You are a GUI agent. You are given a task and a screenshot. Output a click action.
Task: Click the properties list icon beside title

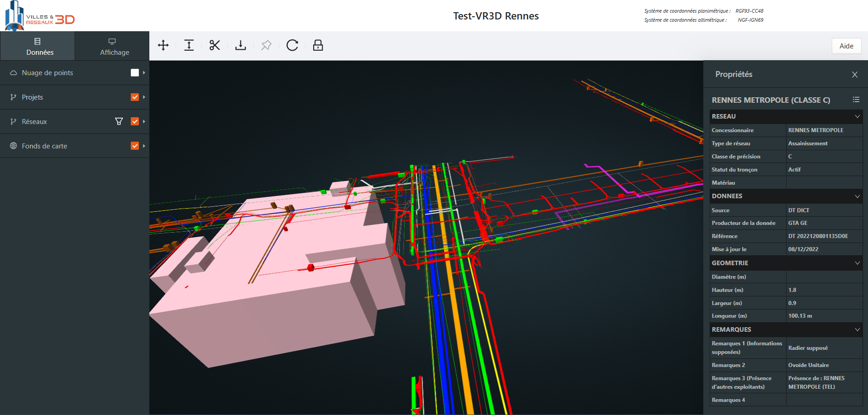pos(856,100)
